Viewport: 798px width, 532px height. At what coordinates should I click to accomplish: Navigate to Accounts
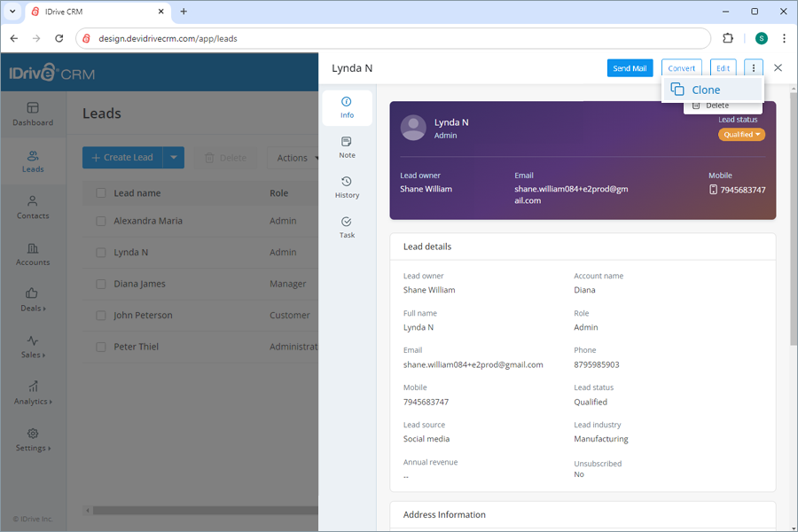(x=32, y=255)
